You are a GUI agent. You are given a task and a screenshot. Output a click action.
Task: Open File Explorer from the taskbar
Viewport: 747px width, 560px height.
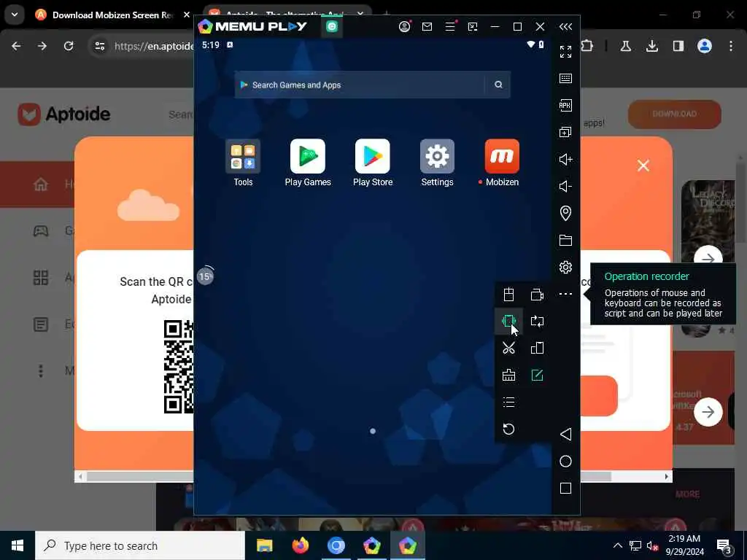264,545
